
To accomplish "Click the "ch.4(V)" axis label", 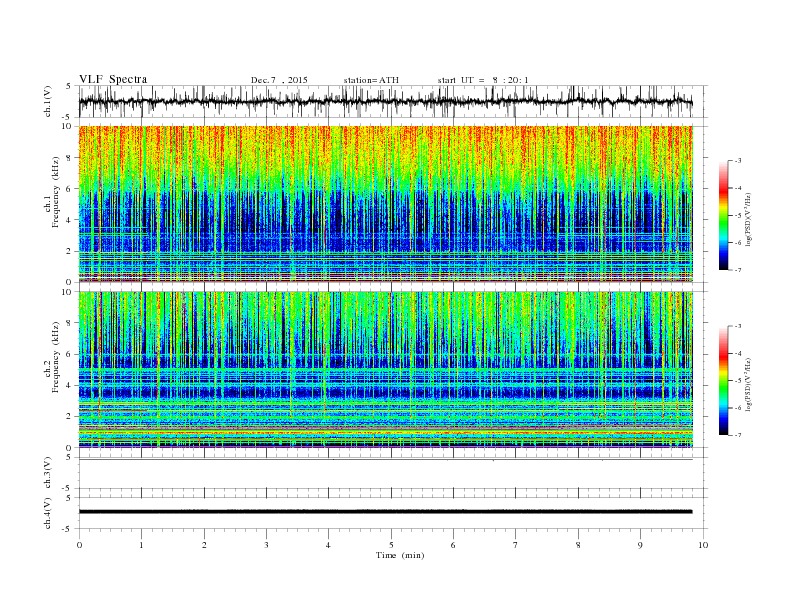I will [48, 513].
